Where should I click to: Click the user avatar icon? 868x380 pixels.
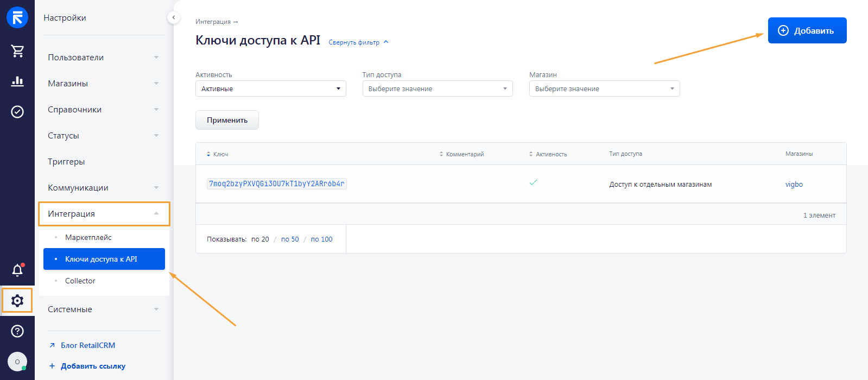17,362
